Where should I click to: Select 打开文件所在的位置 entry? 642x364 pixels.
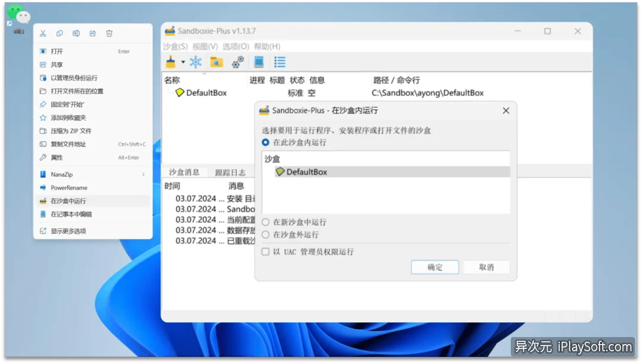(x=93, y=91)
